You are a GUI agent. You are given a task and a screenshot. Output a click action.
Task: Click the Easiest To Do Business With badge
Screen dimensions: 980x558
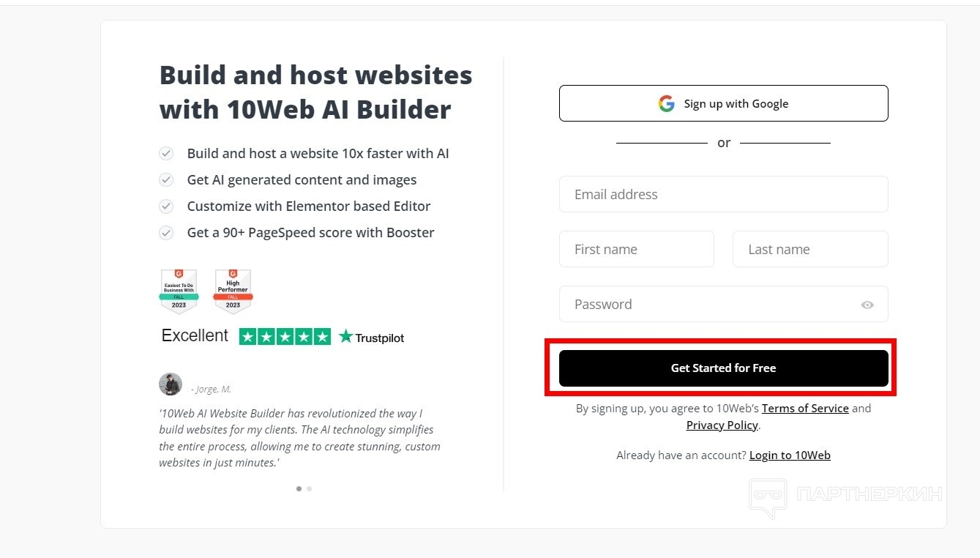[x=179, y=291]
